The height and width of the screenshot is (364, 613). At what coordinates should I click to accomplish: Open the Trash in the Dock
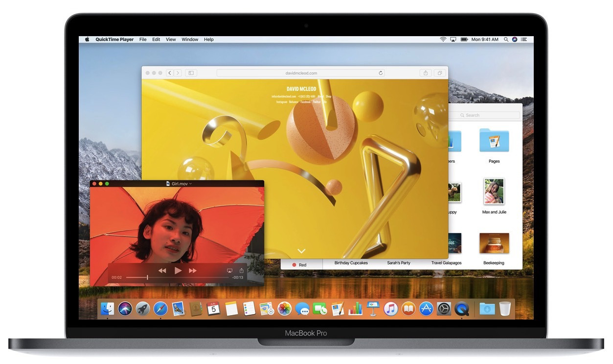505,309
